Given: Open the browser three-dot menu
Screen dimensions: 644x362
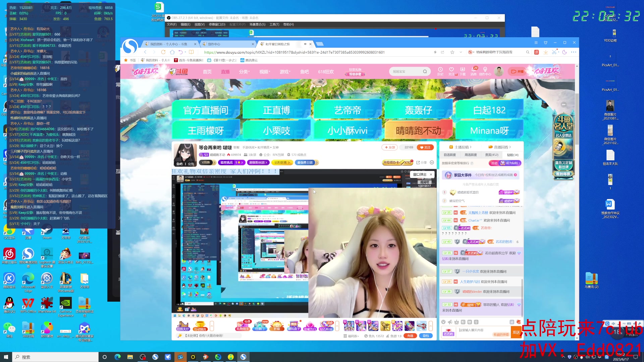Looking at the screenshot, I should pyautogui.click(x=574, y=52).
